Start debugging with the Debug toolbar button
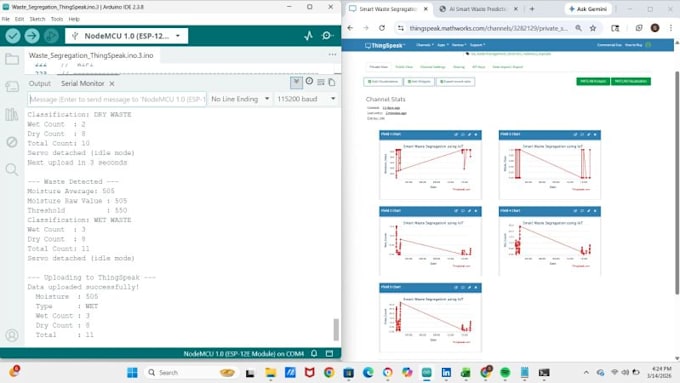The image size is (680, 383). click(x=51, y=36)
